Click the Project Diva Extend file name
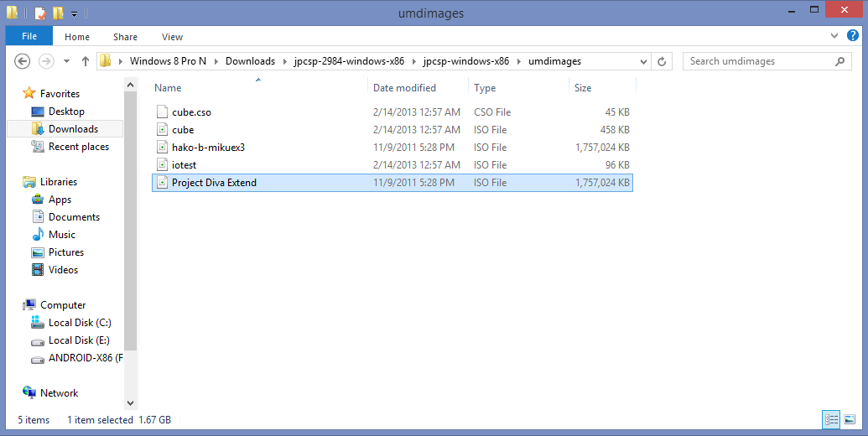The height and width of the screenshot is (436, 868). click(214, 183)
